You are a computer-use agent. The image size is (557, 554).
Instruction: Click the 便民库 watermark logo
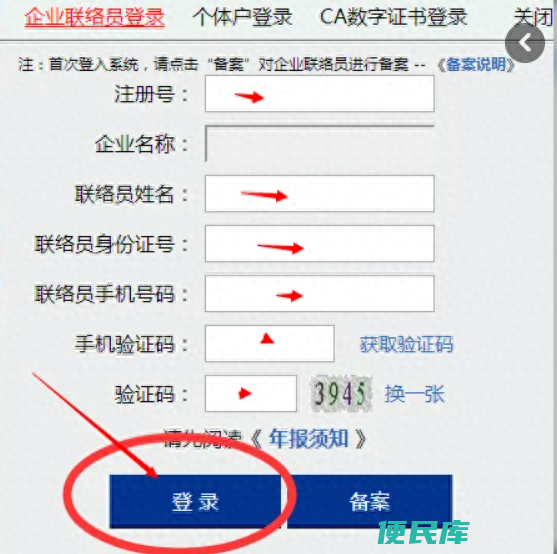pos(423,532)
